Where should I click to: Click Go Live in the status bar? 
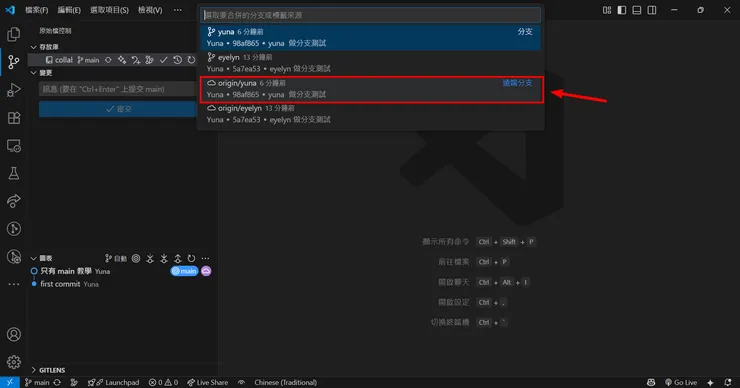[x=681, y=382]
